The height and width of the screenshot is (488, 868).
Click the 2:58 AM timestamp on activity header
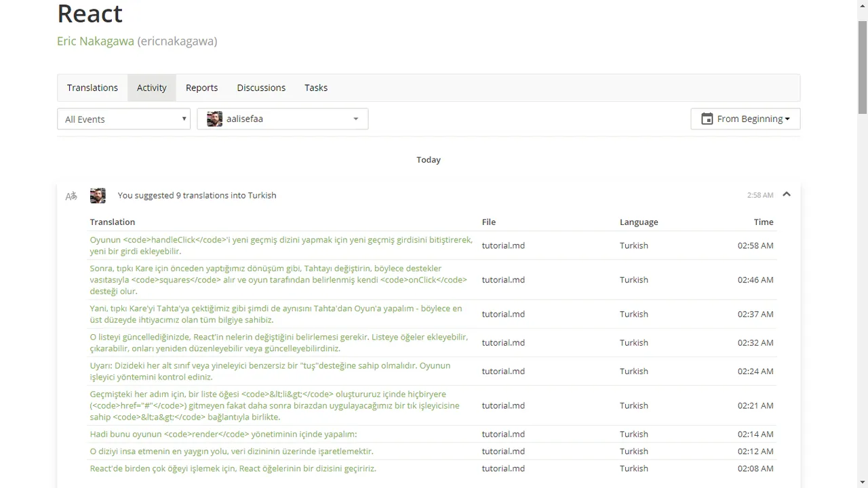pyautogui.click(x=760, y=195)
